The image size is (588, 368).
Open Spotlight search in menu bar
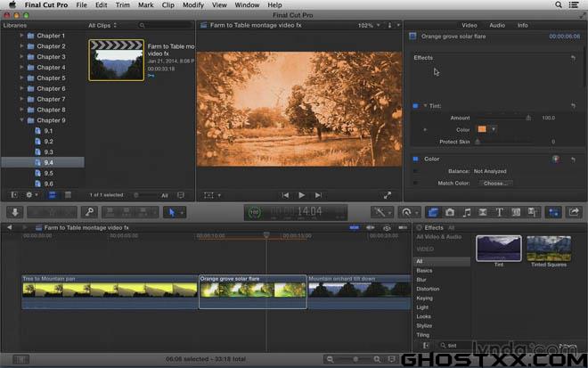[559, 4]
